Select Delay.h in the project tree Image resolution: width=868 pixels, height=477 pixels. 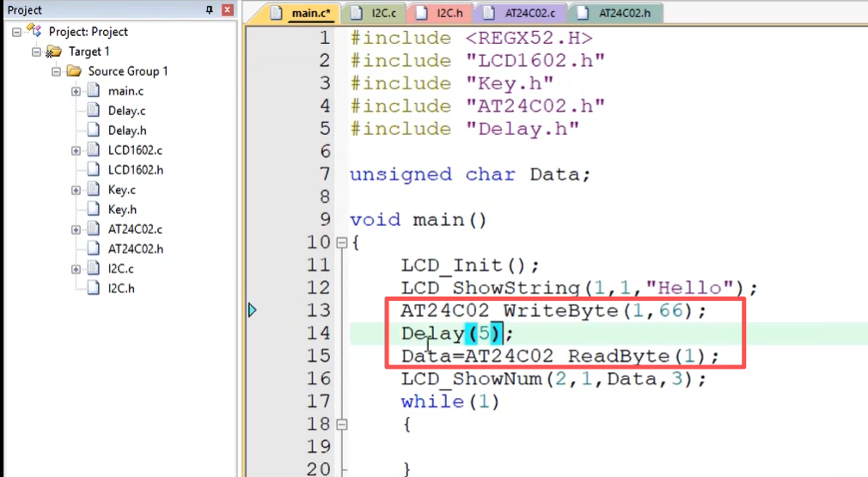[x=127, y=131]
